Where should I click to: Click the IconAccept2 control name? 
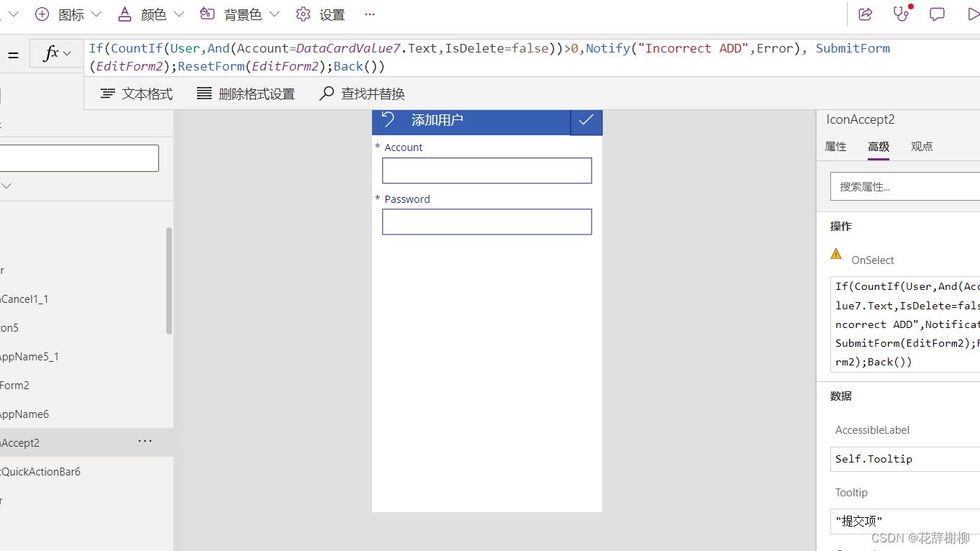point(861,120)
